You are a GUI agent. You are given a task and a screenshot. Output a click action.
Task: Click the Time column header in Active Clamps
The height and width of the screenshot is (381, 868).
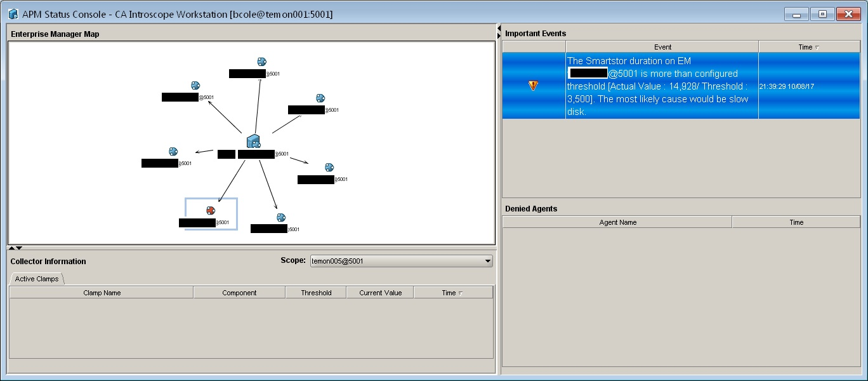(x=453, y=293)
